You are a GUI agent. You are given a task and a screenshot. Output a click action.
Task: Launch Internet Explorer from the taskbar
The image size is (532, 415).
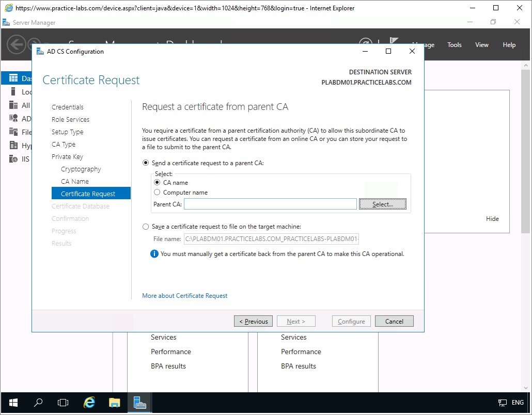89,403
